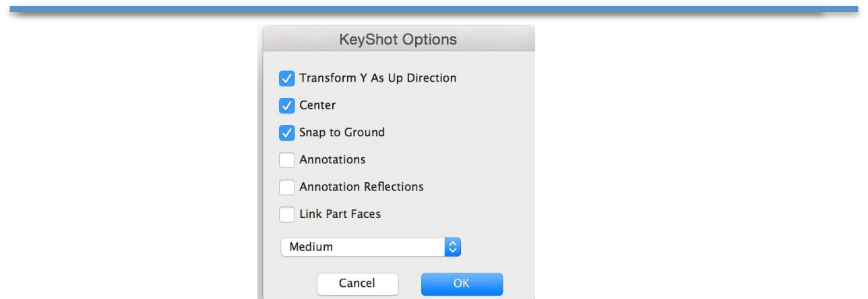Click the "Transform Y As Up Direction" label text

(x=378, y=78)
